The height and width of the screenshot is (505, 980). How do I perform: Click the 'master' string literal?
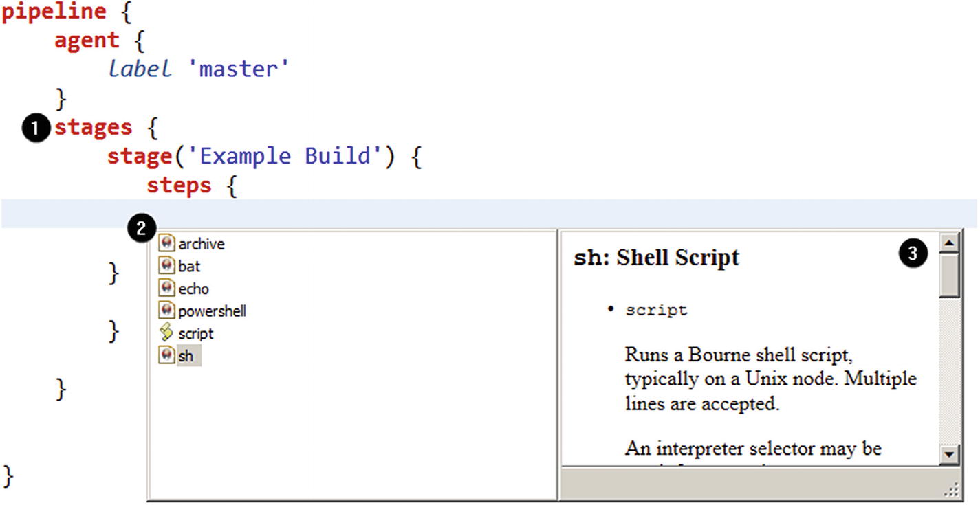click(x=239, y=69)
